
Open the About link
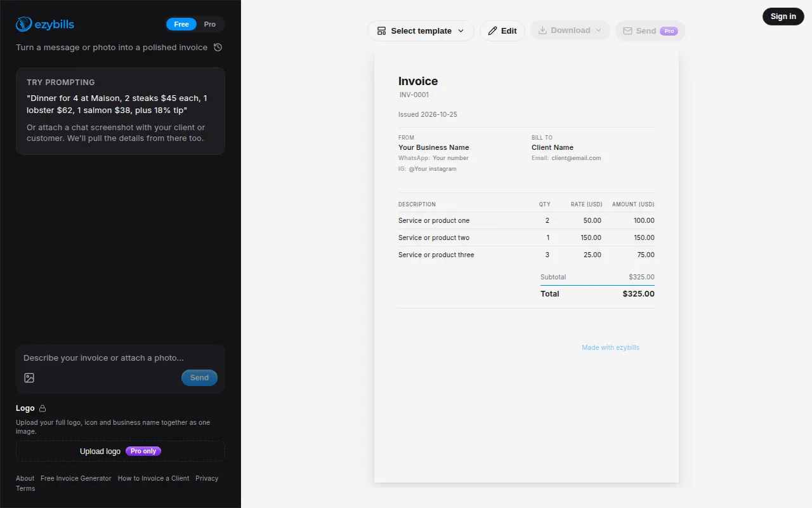coord(25,478)
